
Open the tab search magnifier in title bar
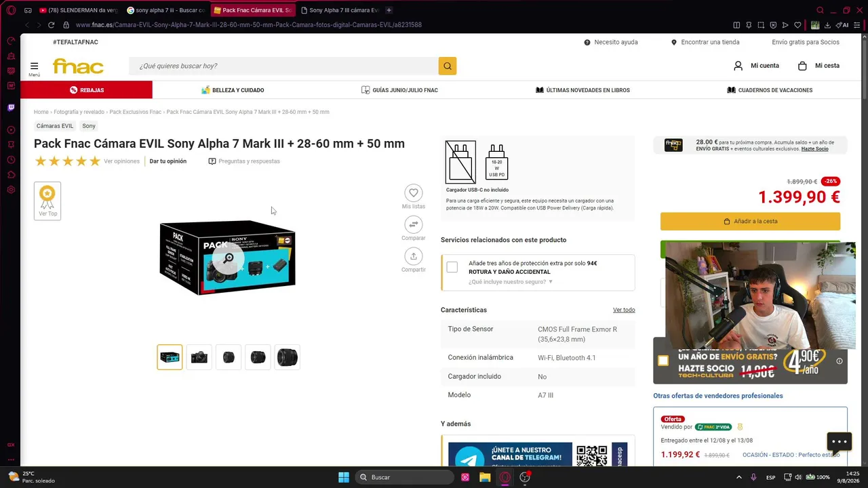[x=820, y=10]
